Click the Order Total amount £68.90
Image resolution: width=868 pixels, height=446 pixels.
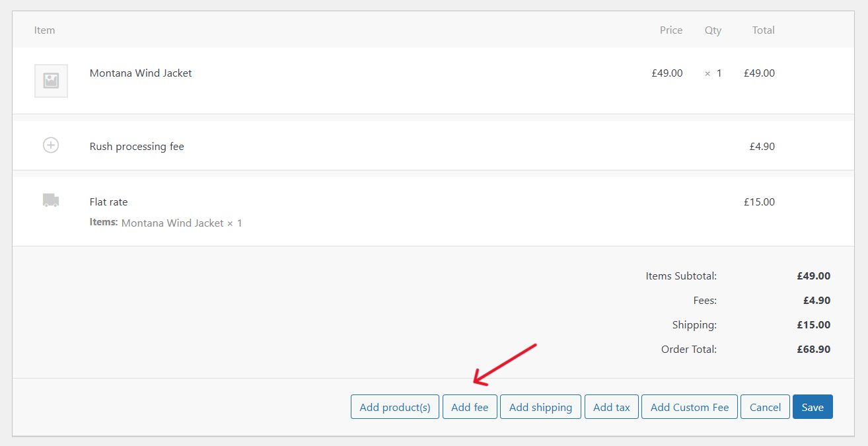[x=813, y=349]
